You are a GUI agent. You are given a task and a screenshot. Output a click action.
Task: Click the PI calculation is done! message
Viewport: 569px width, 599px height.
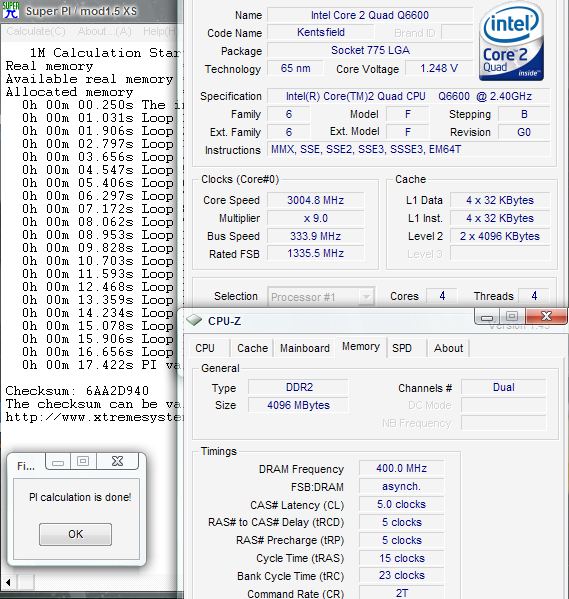pos(80,497)
